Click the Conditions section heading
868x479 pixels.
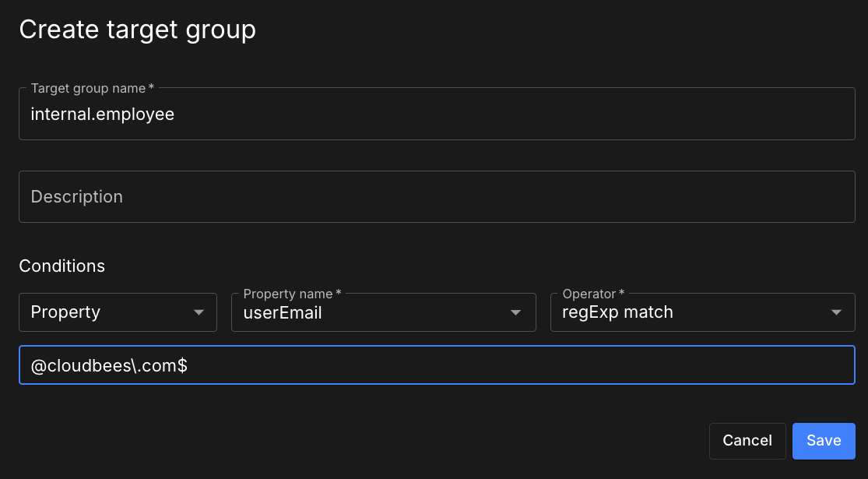tap(61, 266)
